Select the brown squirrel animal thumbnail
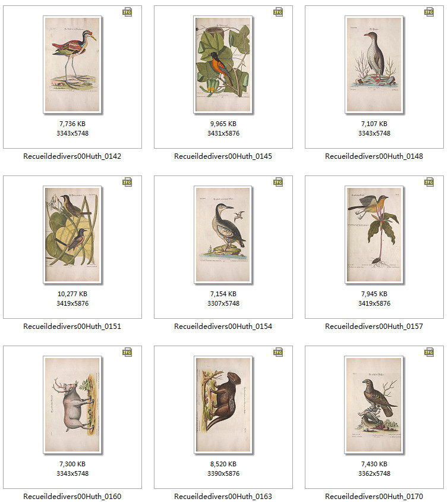This screenshot has width=448, height=502. pyautogui.click(x=223, y=404)
